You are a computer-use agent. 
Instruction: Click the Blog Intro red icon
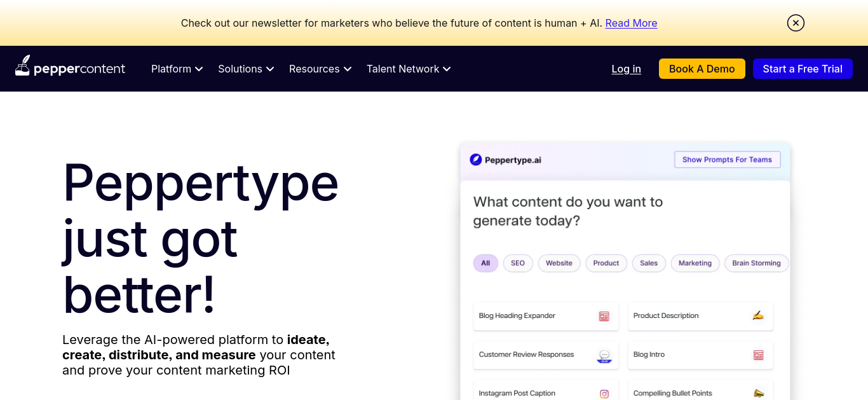click(758, 355)
